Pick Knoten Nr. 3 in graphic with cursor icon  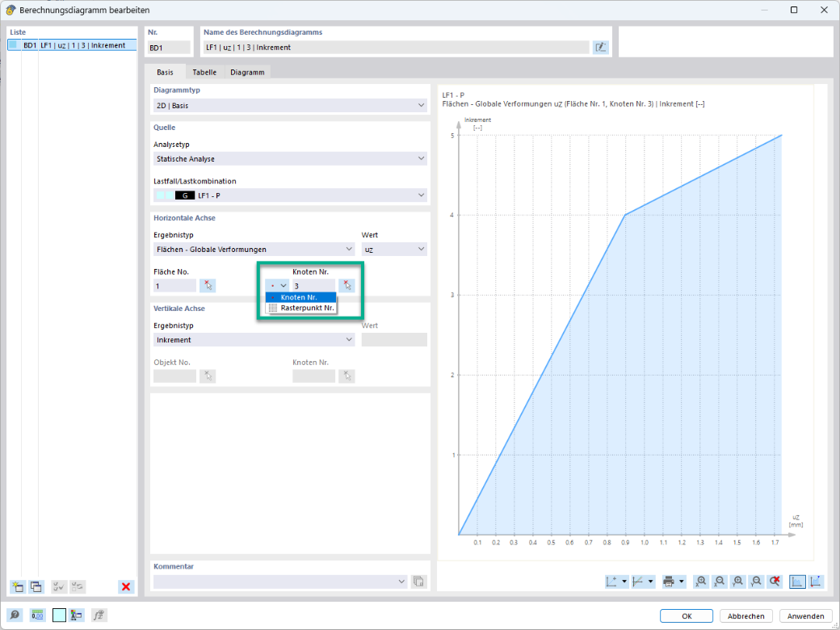[347, 286]
